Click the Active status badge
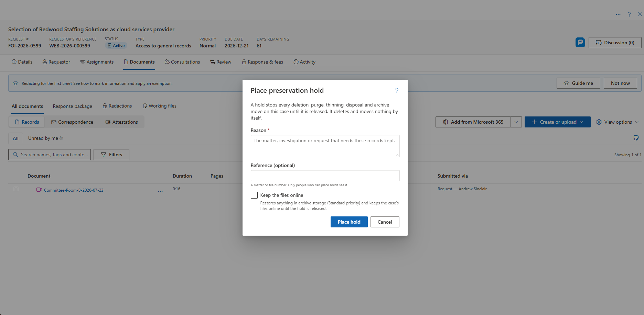644x315 pixels. tap(116, 45)
